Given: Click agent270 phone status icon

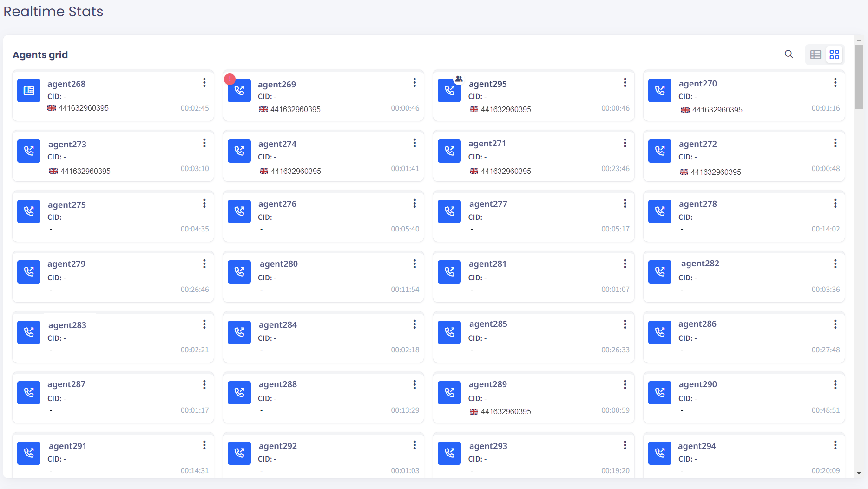Looking at the screenshot, I should coord(660,91).
